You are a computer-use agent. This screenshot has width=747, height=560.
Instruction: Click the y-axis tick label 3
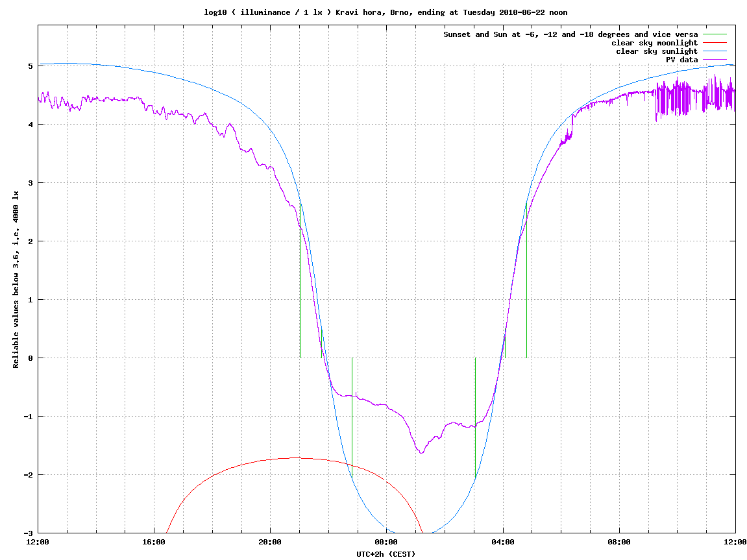(31, 183)
